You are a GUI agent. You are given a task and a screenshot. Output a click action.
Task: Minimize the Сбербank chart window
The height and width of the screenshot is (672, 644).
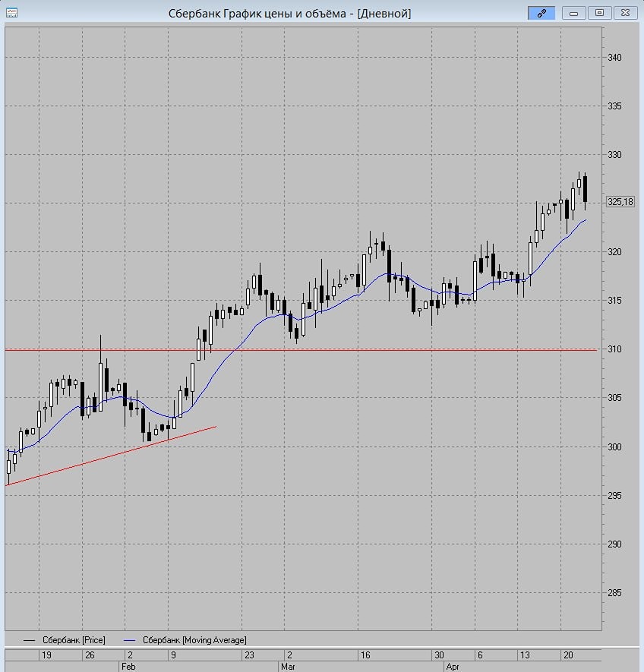tap(573, 13)
